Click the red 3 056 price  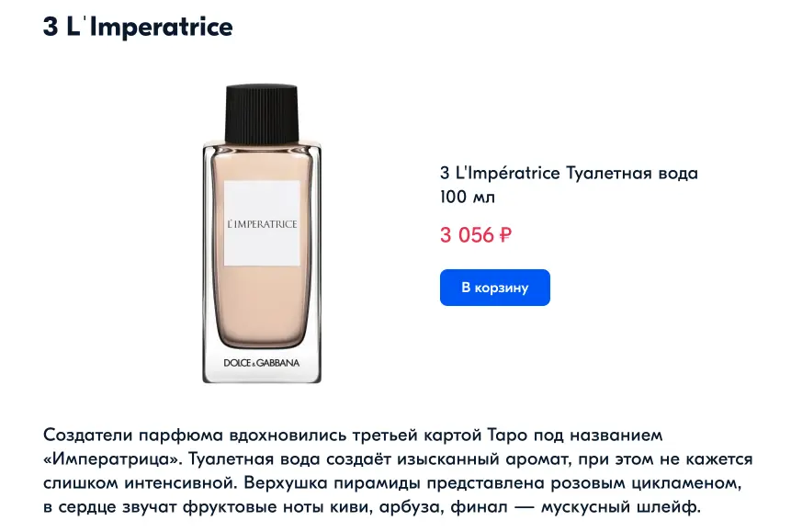pos(467,234)
